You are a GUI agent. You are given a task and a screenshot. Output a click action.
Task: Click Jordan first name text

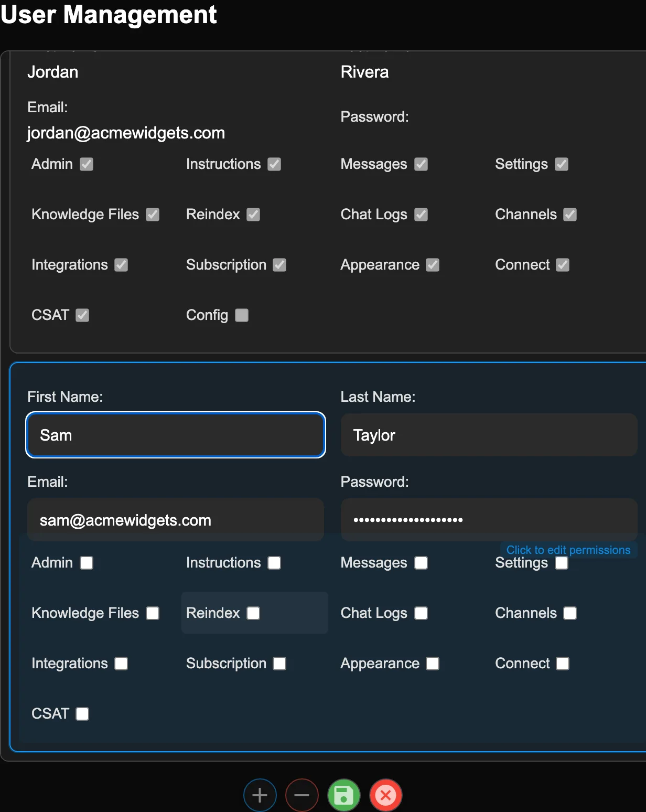[x=52, y=72]
